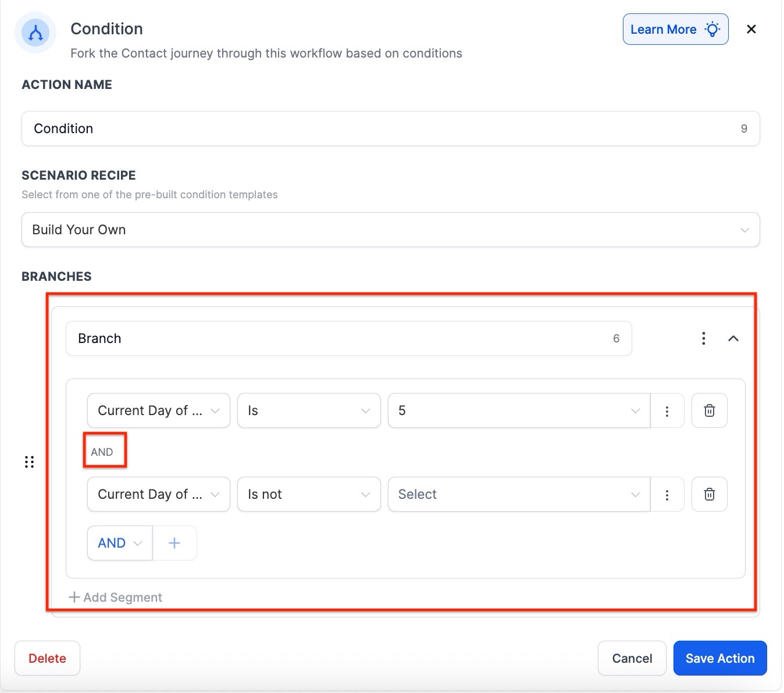The image size is (784, 693).
Task: Change the 'Is not' operator dropdown
Action: click(x=308, y=494)
